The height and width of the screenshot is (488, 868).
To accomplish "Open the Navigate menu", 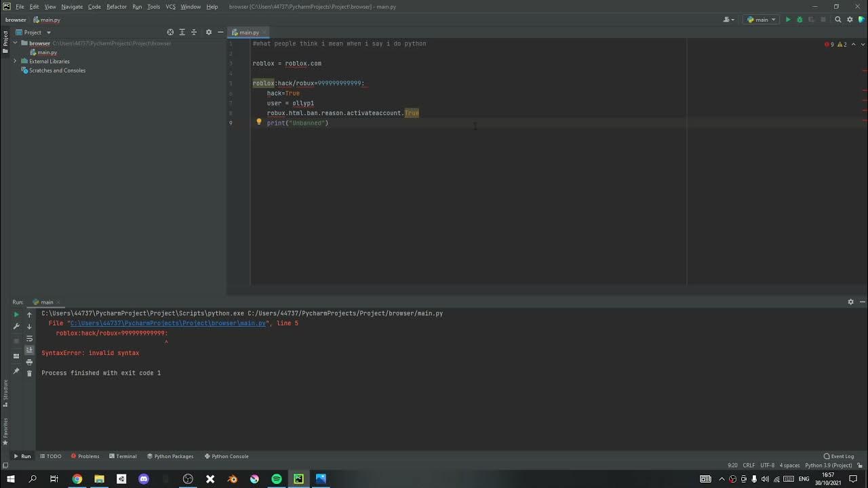I will point(72,7).
